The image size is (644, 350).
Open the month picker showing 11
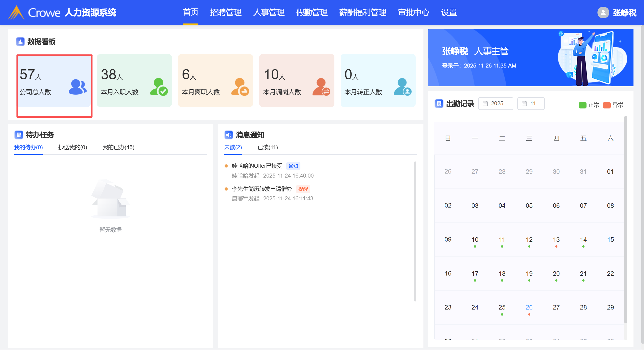(x=531, y=104)
